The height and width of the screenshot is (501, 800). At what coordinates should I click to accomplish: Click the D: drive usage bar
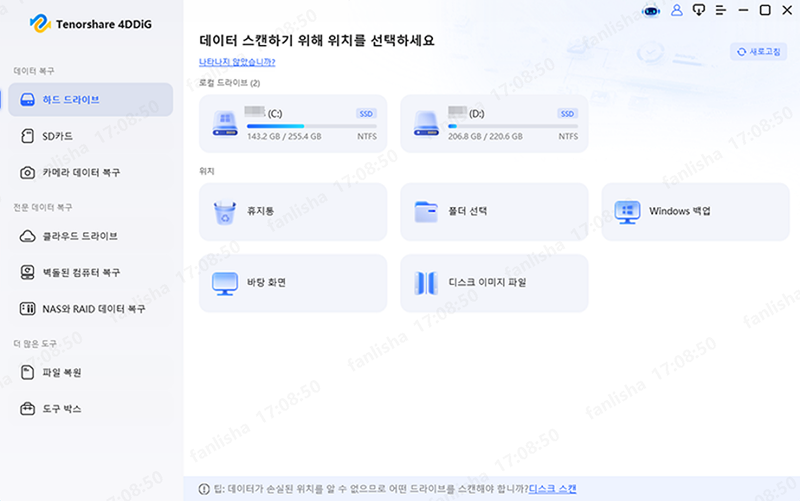pos(513,126)
